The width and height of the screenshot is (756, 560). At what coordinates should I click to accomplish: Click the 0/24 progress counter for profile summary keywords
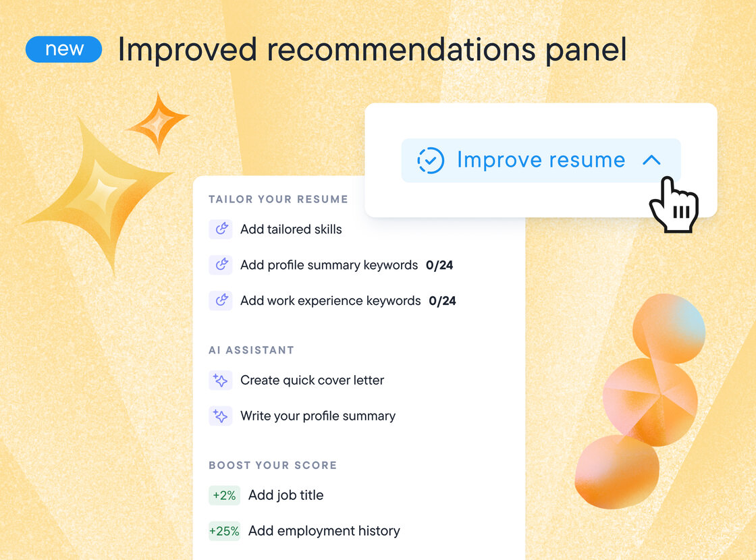440,265
